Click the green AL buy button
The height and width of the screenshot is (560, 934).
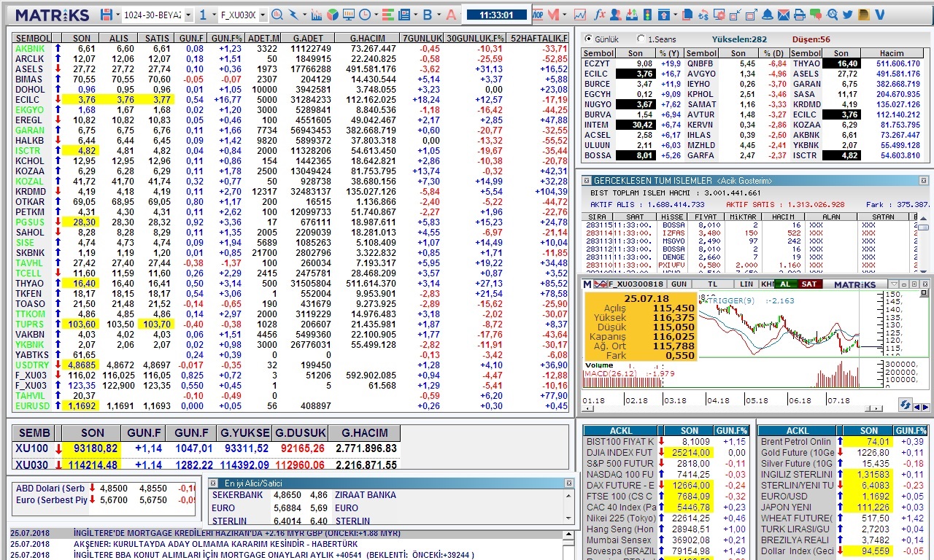pos(785,284)
